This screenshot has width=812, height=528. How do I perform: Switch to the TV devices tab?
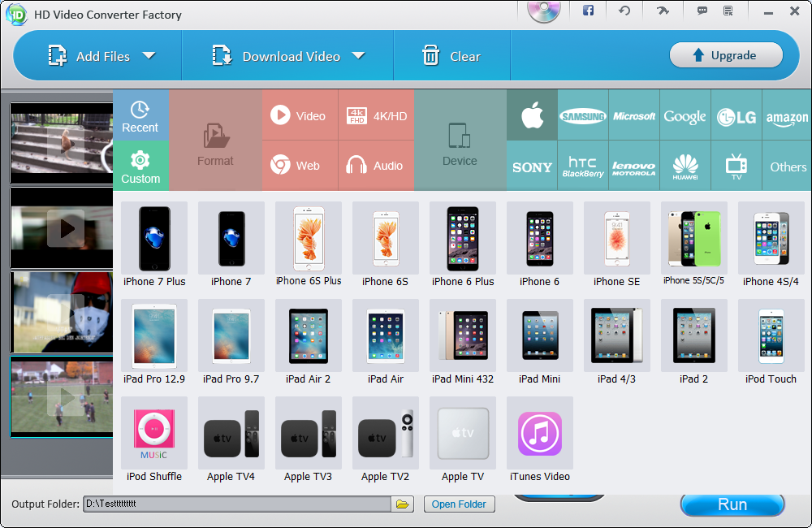pos(736,166)
